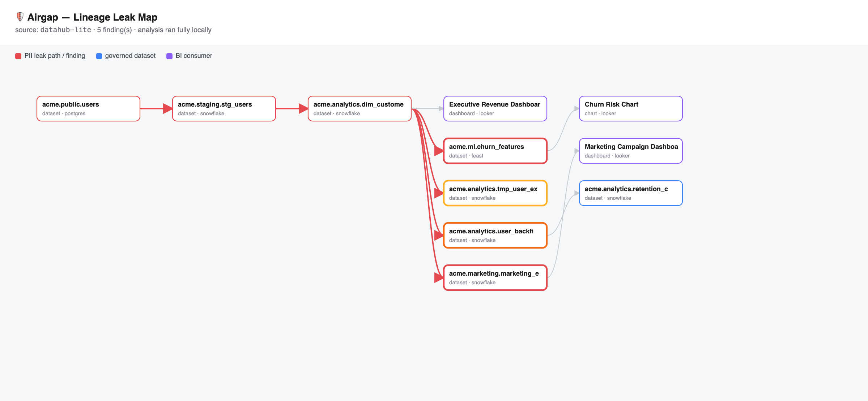Click the 'governed dataset' legend label

click(130, 56)
